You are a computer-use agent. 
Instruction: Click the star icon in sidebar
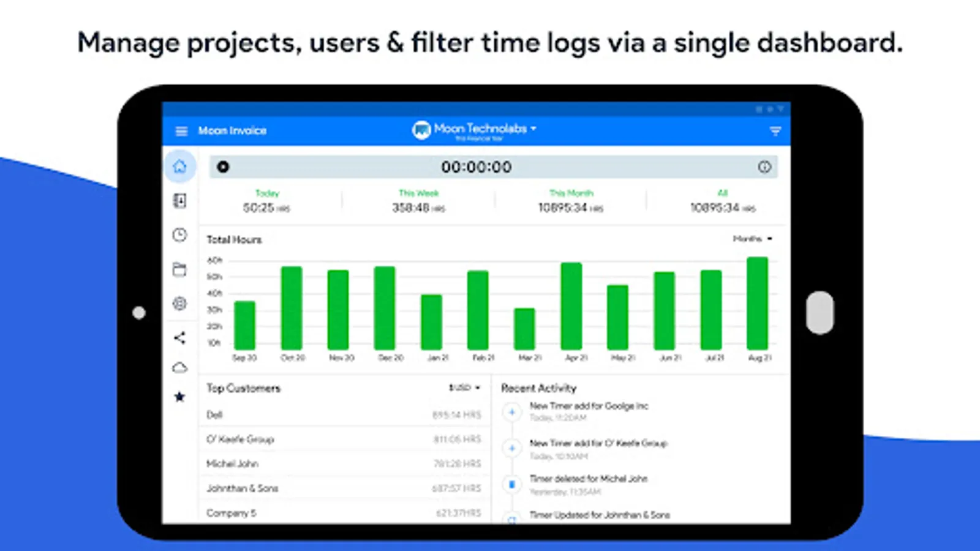[179, 397]
